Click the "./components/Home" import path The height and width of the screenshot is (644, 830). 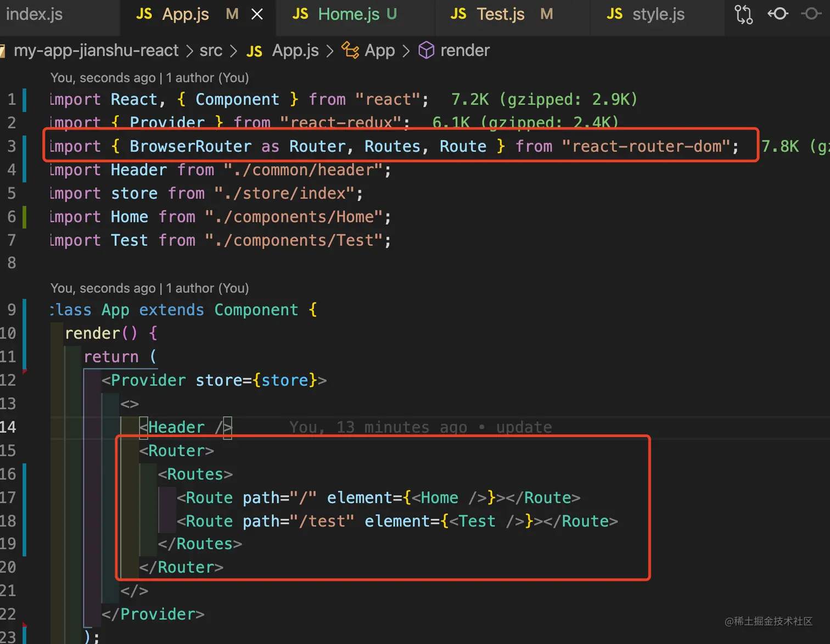tap(294, 217)
